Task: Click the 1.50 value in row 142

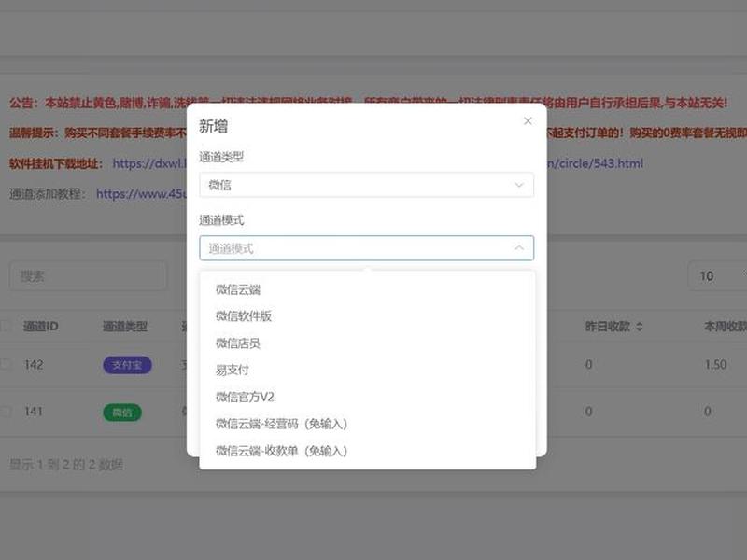Action: (715, 365)
